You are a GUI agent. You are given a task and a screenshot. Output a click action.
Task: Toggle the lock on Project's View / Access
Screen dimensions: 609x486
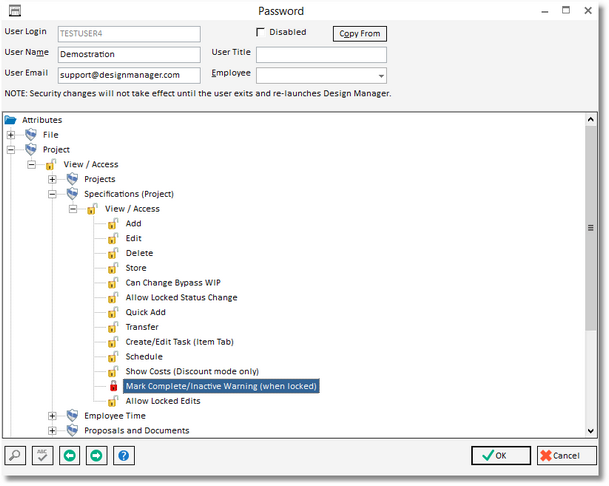(x=50, y=164)
